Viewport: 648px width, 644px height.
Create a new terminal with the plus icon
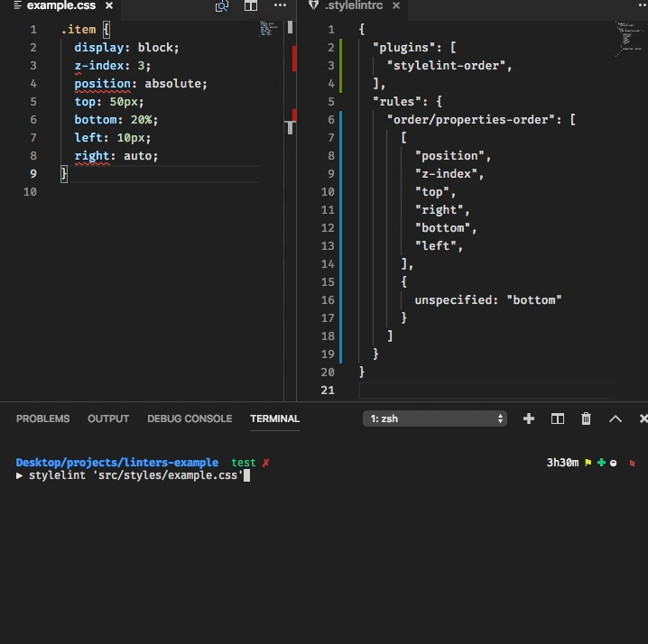tap(529, 419)
